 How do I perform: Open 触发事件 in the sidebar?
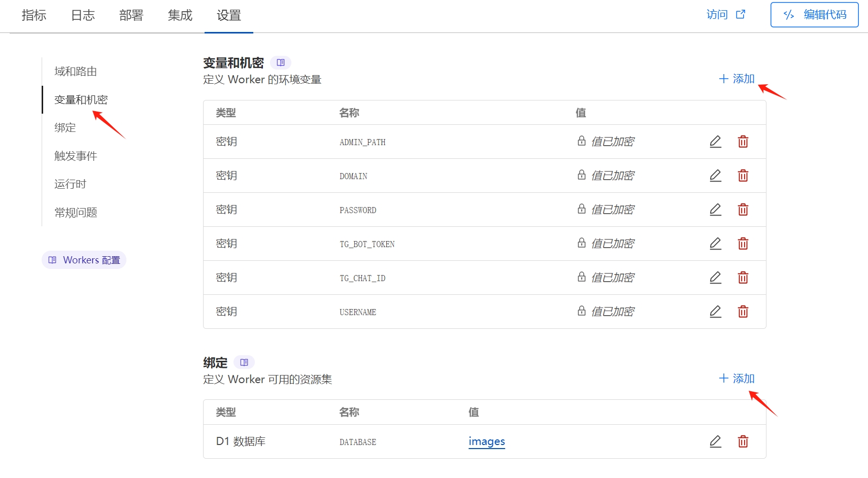(x=76, y=156)
